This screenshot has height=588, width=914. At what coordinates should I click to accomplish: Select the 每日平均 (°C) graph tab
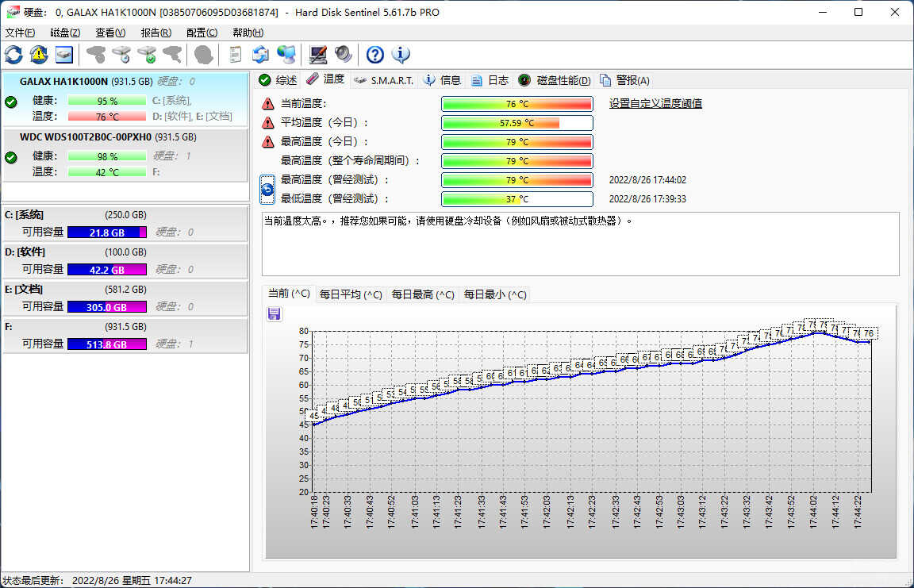[351, 295]
